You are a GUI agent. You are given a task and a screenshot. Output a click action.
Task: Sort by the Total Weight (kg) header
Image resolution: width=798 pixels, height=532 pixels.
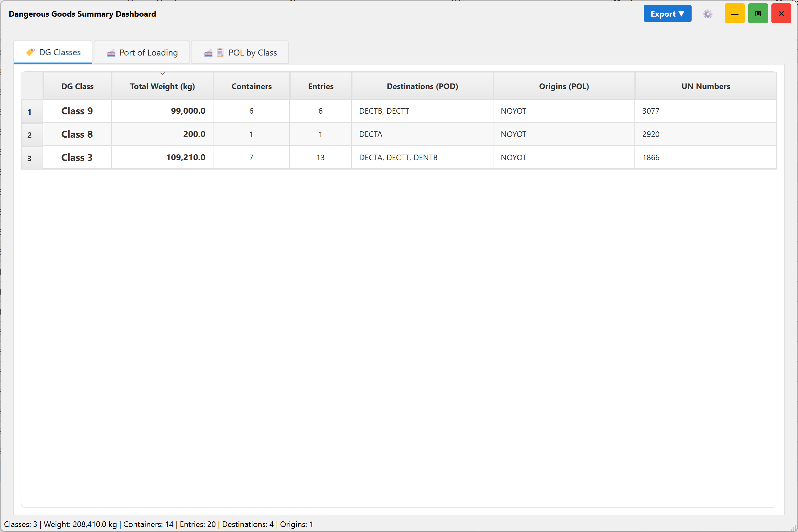point(163,86)
